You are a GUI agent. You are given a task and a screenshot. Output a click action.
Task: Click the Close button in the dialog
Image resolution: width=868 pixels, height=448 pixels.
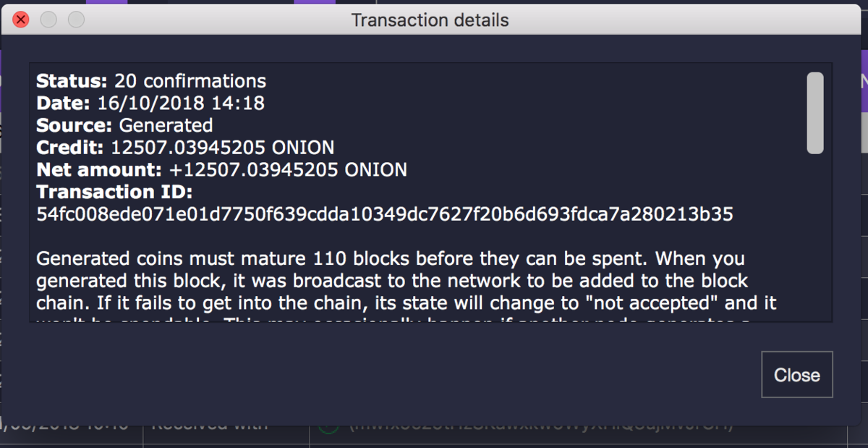tap(797, 375)
